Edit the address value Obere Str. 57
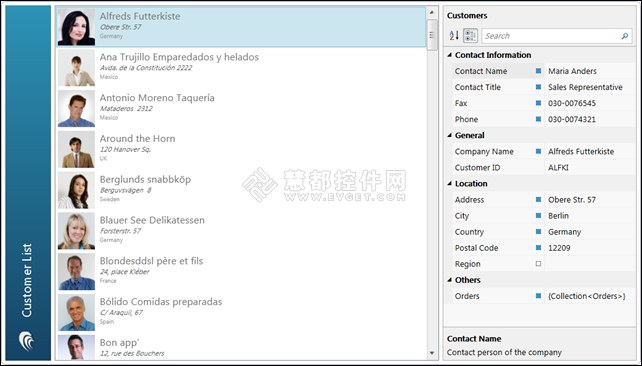The width and height of the screenshot is (642, 366). [590, 199]
